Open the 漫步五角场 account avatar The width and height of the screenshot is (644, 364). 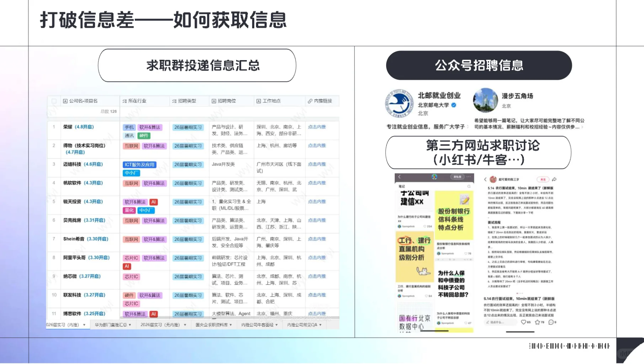pos(485,100)
